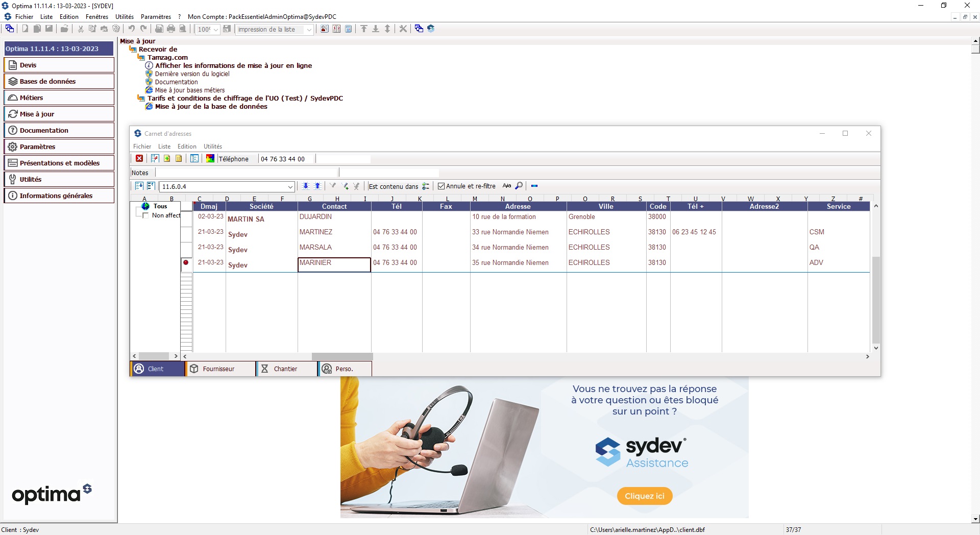
Task: Click the magnifying glass search icon
Action: click(519, 186)
